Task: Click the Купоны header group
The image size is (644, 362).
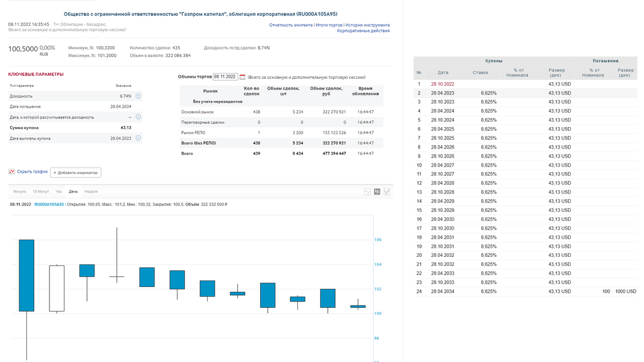Action: point(494,61)
